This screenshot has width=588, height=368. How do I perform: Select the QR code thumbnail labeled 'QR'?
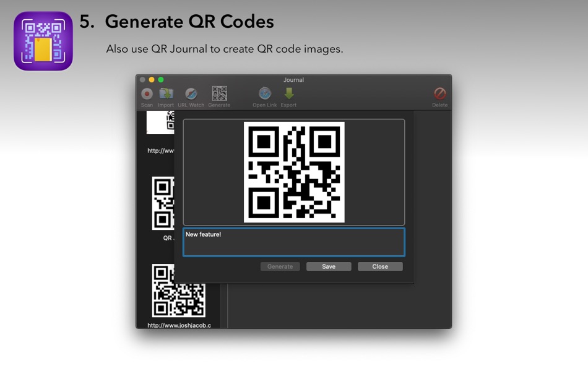click(163, 203)
